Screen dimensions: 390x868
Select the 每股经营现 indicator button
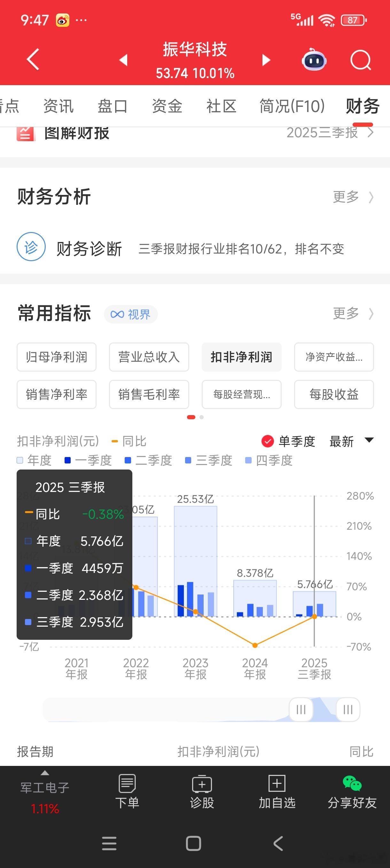(x=242, y=395)
